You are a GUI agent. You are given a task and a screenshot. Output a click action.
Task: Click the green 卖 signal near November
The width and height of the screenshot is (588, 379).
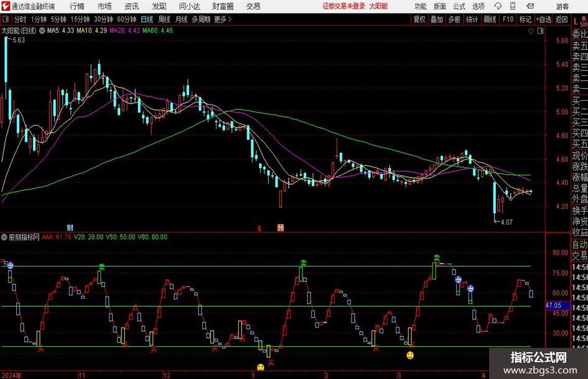click(101, 267)
